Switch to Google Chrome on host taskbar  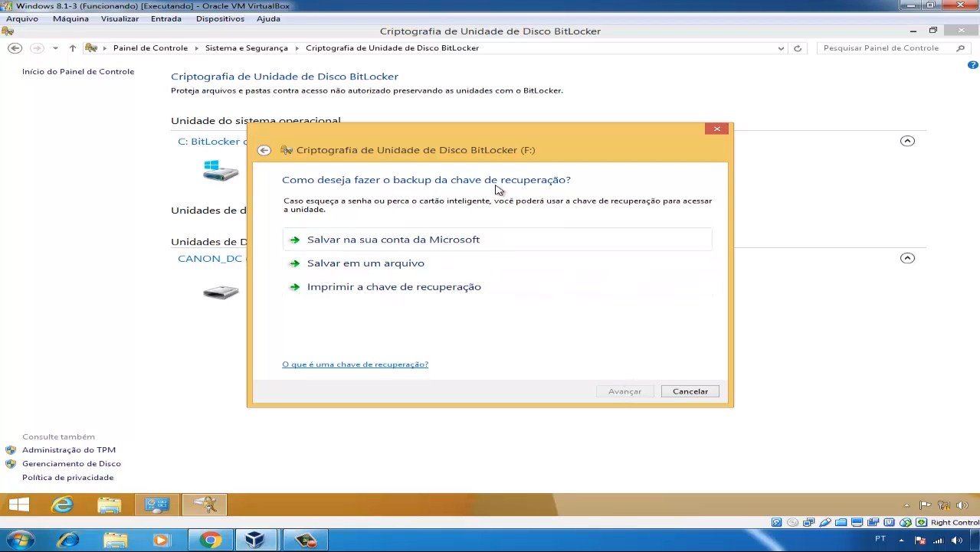(210, 541)
